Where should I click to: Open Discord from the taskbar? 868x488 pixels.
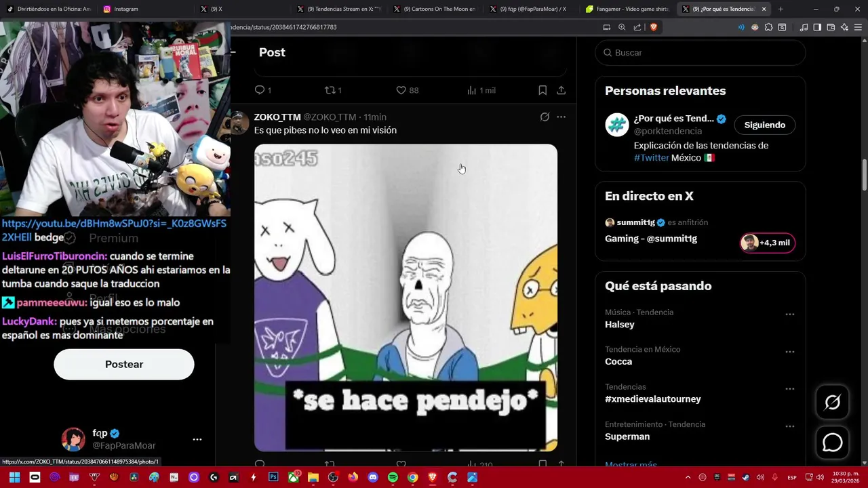(372, 477)
